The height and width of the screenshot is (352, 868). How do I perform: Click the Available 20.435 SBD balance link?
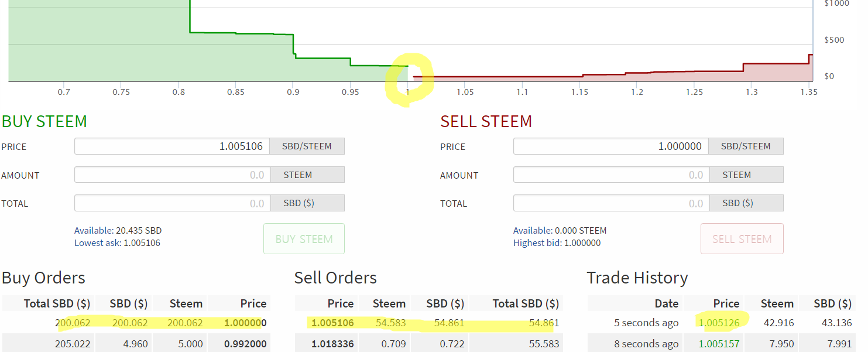point(118,231)
